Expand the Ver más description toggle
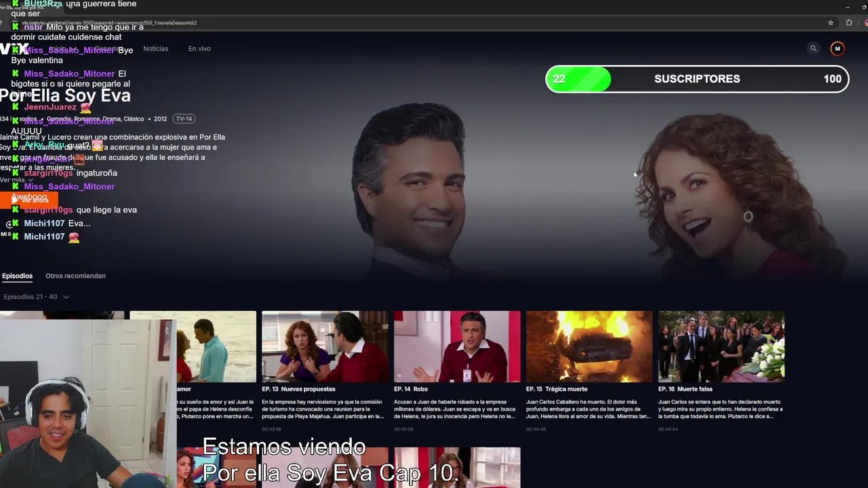The width and height of the screenshot is (868, 488). pos(17,180)
